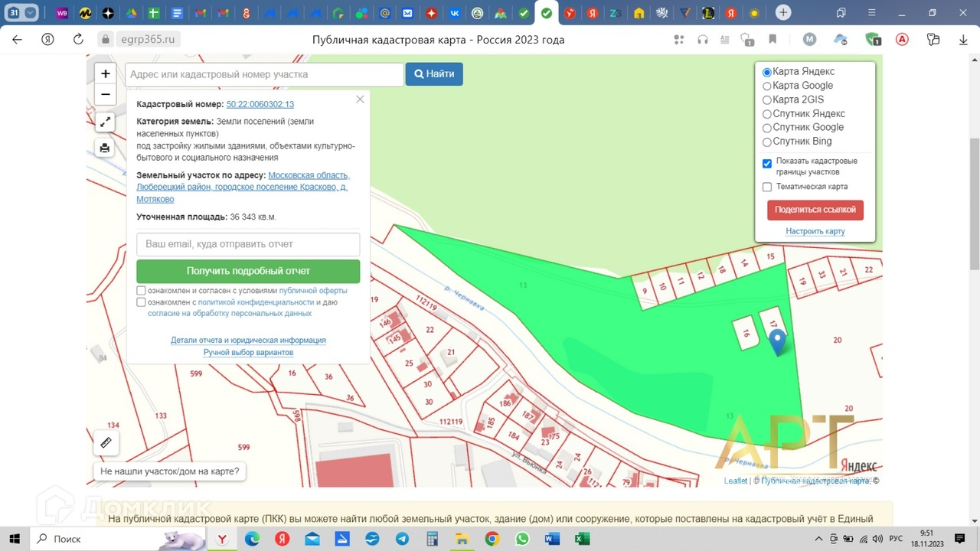Open the ruler measurement tool

106,442
